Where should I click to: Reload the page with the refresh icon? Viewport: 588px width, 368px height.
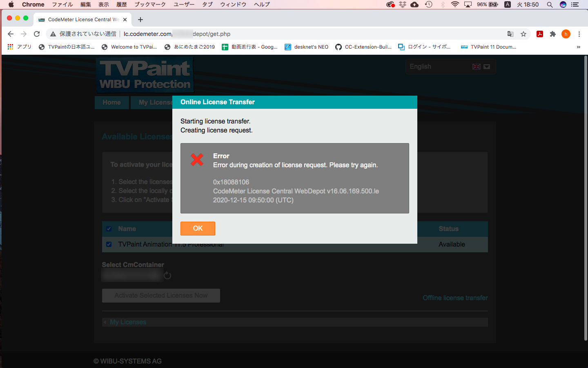37,34
